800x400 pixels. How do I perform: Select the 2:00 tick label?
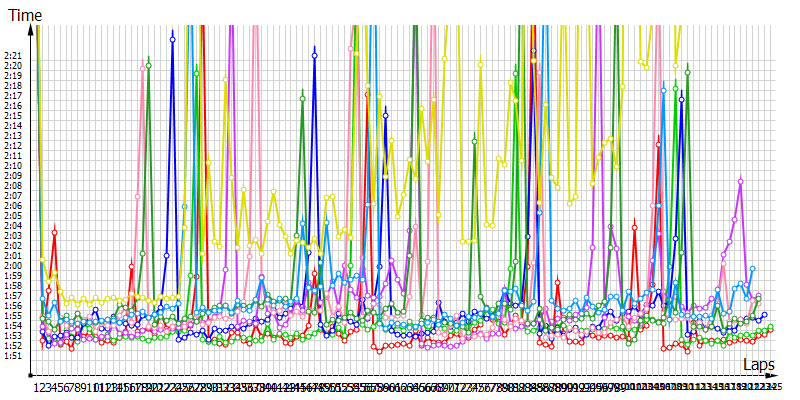[15, 266]
